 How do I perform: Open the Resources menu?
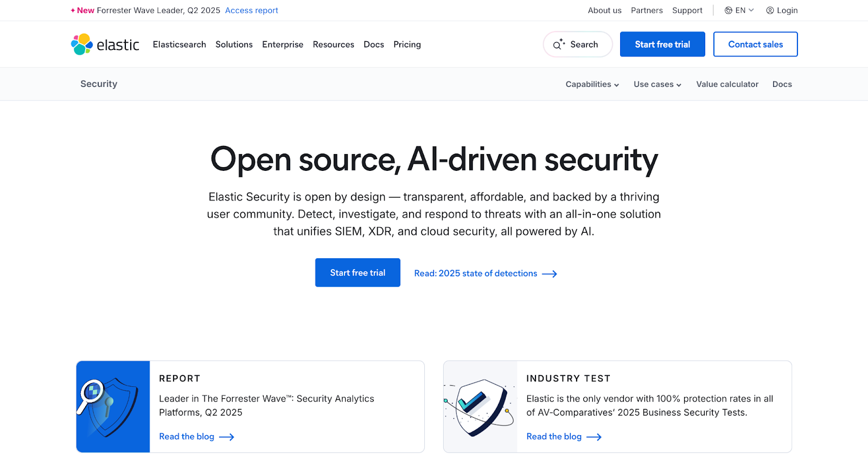[x=334, y=44]
